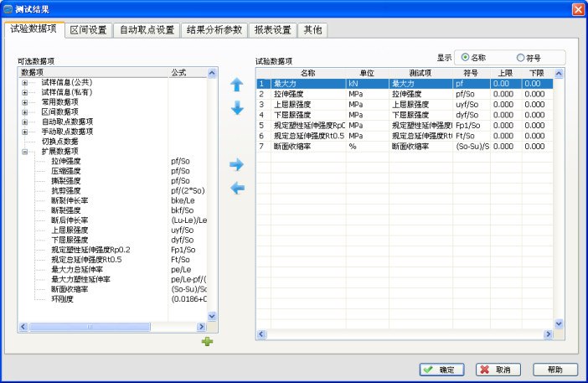This screenshot has height=383, width=588.
Task: Expand the 自动取点数据项 tree node
Action: coord(25,122)
